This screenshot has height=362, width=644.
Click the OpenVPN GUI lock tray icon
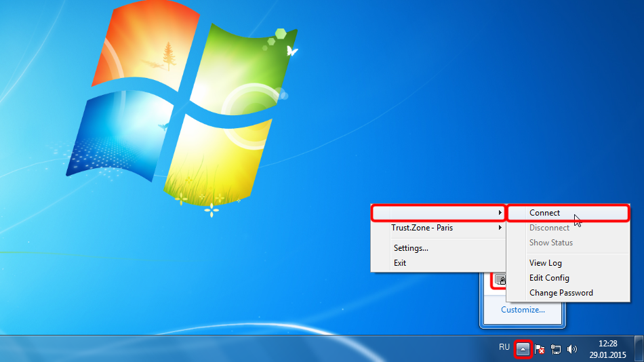coord(500,279)
